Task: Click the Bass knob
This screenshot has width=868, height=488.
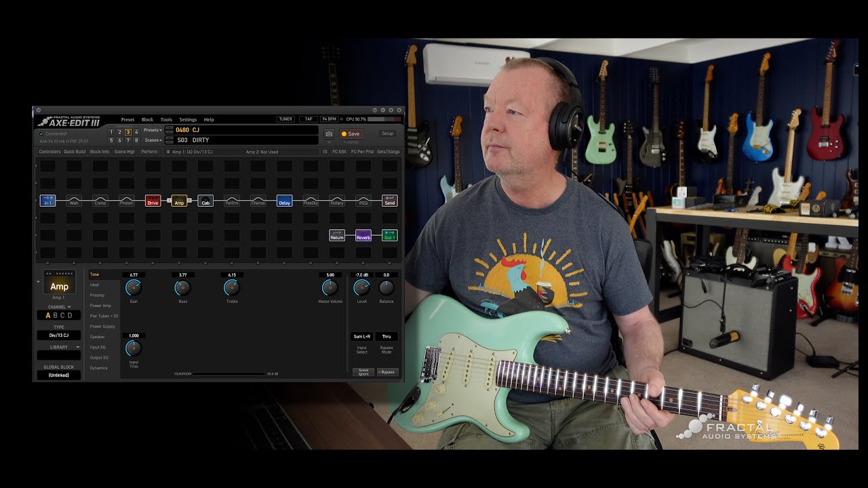Action: point(182,288)
